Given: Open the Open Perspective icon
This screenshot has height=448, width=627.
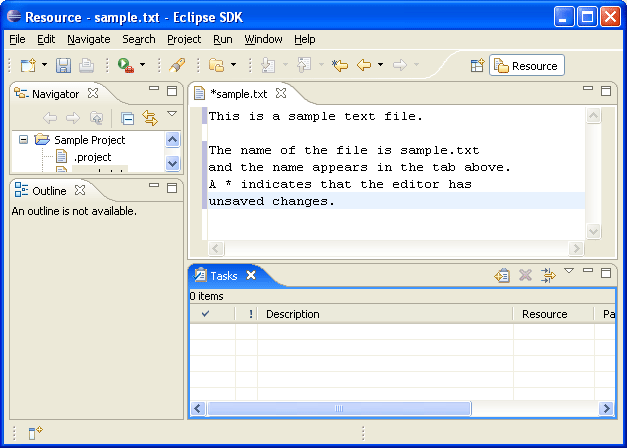Looking at the screenshot, I should tap(477, 66).
